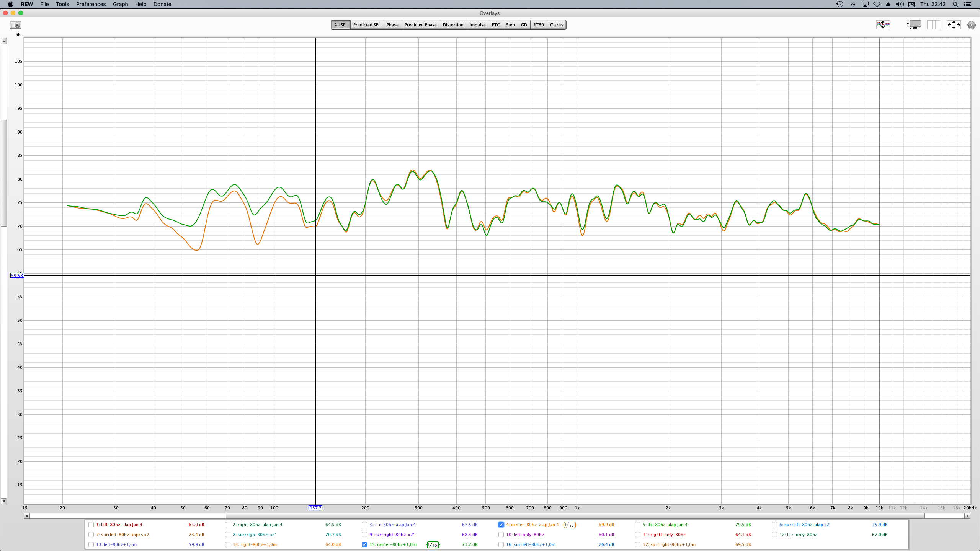Open the Graph menu
Screen dimensions: 980x551
pos(120,4)
